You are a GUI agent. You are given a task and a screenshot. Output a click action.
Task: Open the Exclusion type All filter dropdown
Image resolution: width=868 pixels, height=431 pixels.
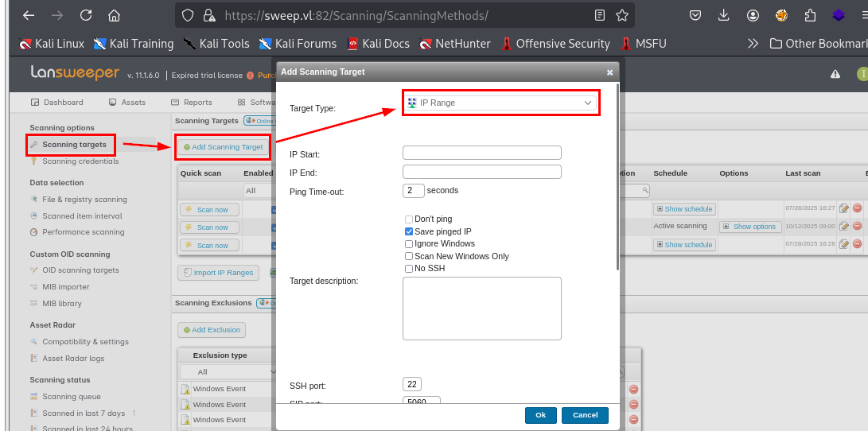point(228,371)
